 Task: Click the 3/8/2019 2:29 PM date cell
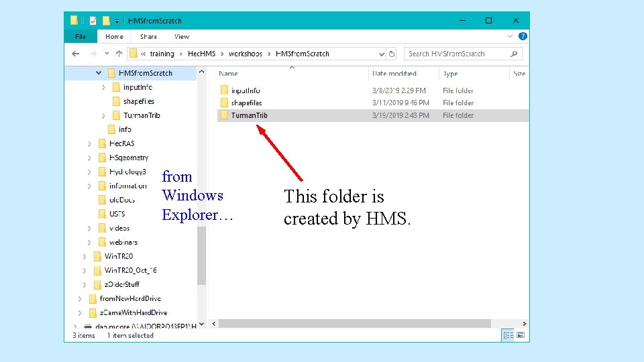tap(398, 90)
